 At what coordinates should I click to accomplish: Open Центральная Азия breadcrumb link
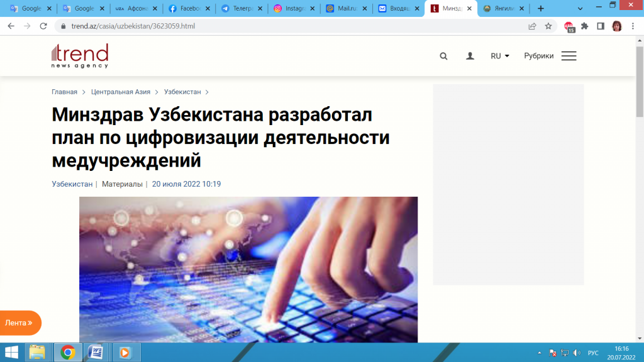pyautogui.click(x=120, y=92)
